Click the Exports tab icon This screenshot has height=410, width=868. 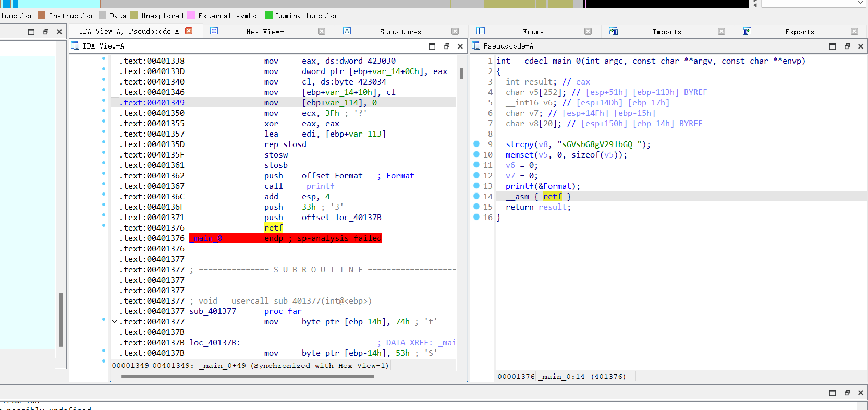[747, 31]
